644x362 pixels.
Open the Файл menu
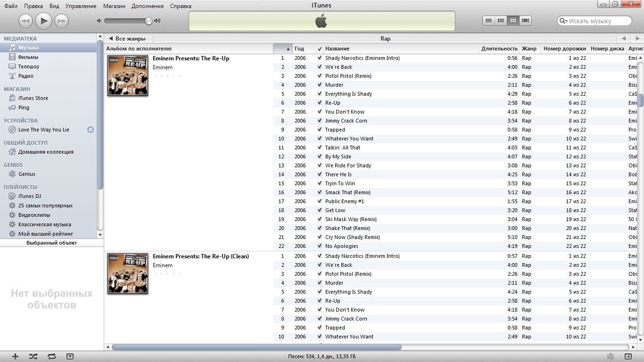tap(11, 6)
